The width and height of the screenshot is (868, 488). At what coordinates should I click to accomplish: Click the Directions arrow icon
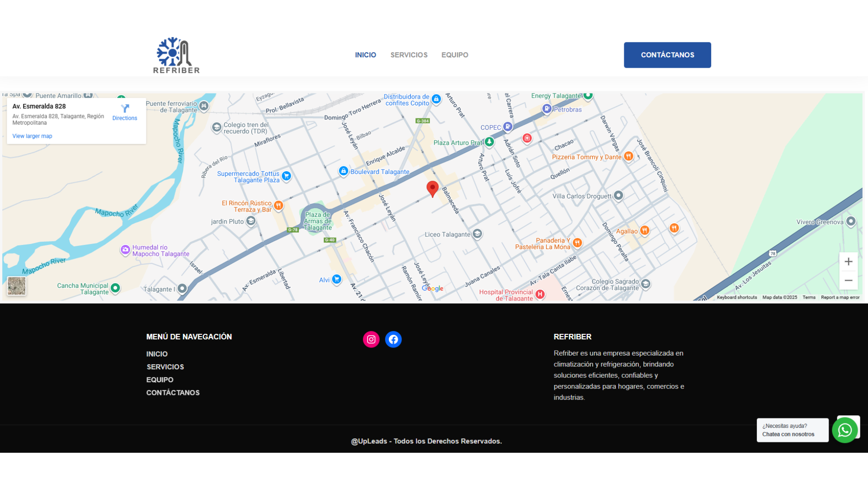(125, 108)
